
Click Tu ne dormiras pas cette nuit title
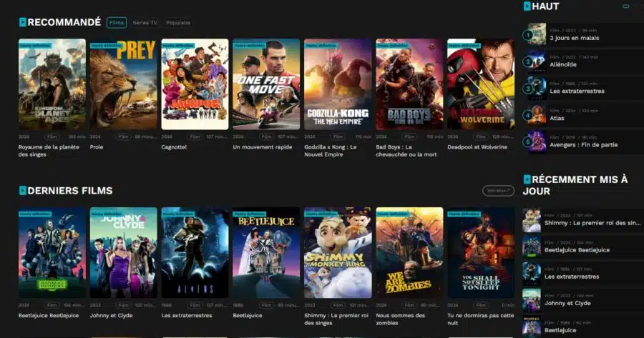click(x=481, y=319)
